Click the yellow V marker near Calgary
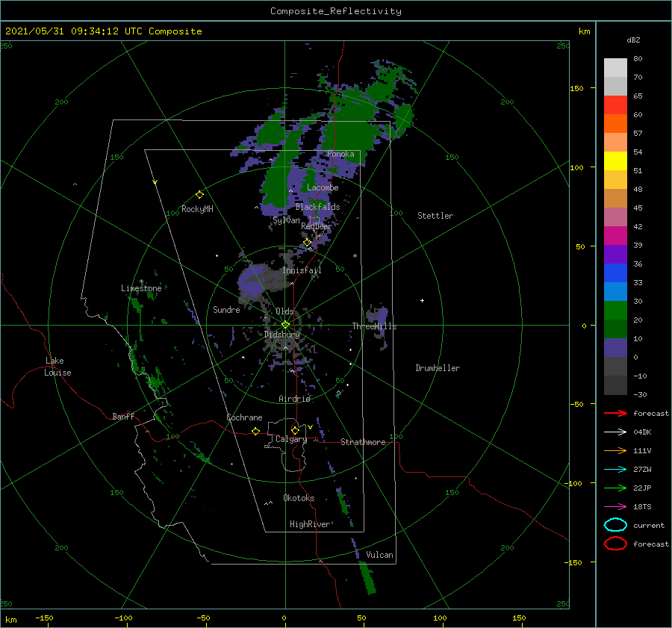Screen dimensions: 672x628 pos(310,427)
